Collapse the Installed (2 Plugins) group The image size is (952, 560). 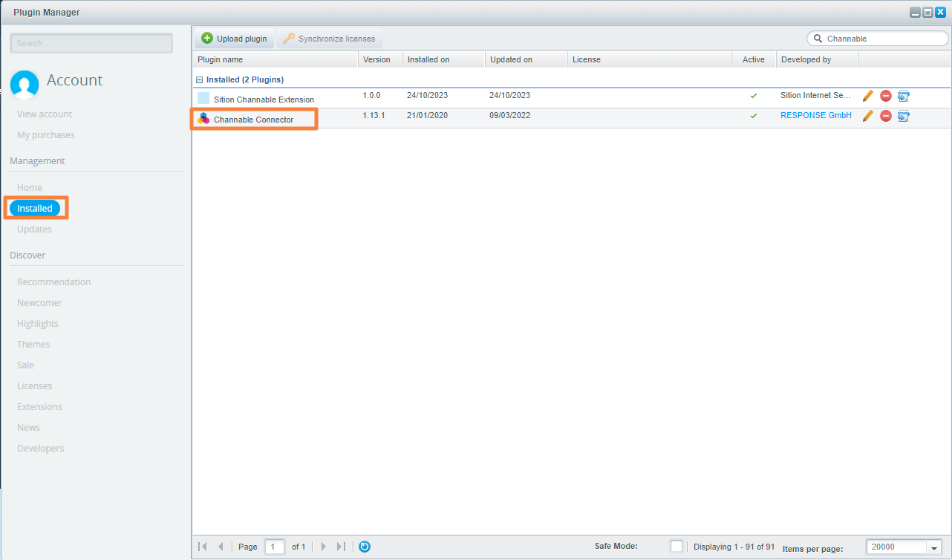point(199,79)
